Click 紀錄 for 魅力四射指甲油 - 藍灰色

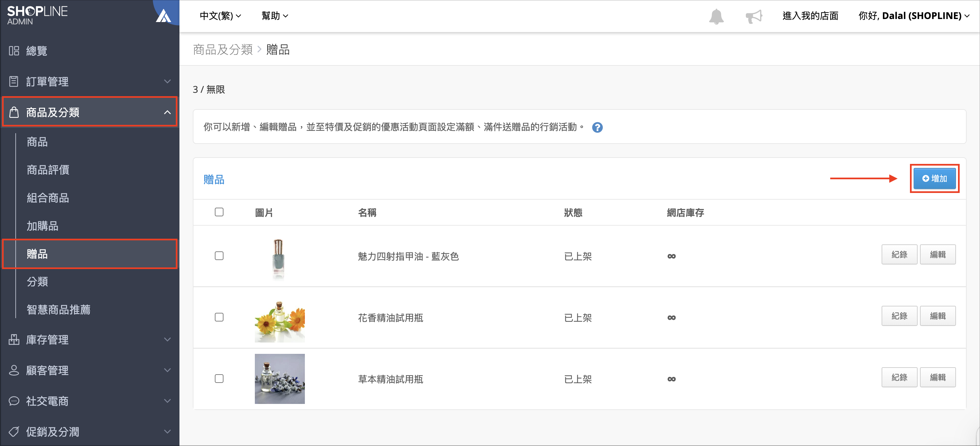tap(899, 254)
